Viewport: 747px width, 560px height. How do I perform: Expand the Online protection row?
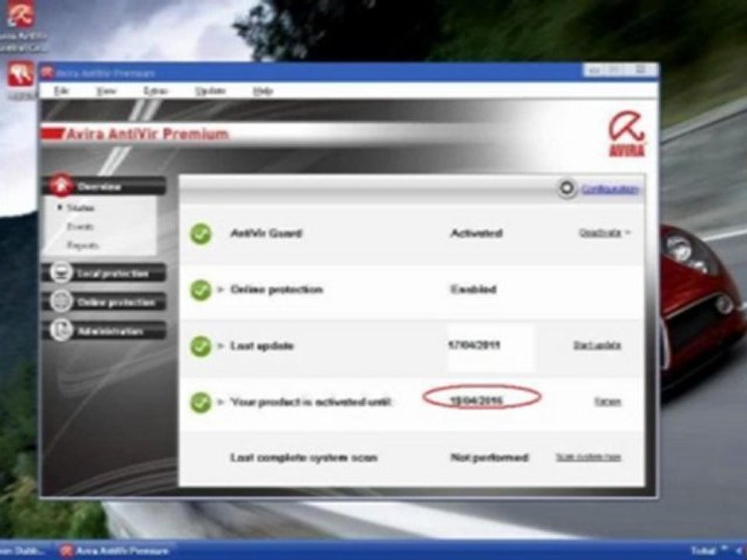click(x=220, y=289)
